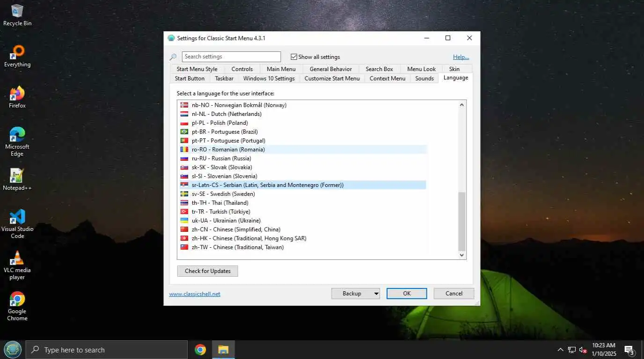Click the Hong Kong flag icon for zh-HK
Screen dimensions: 644x359
click(184, 238)
